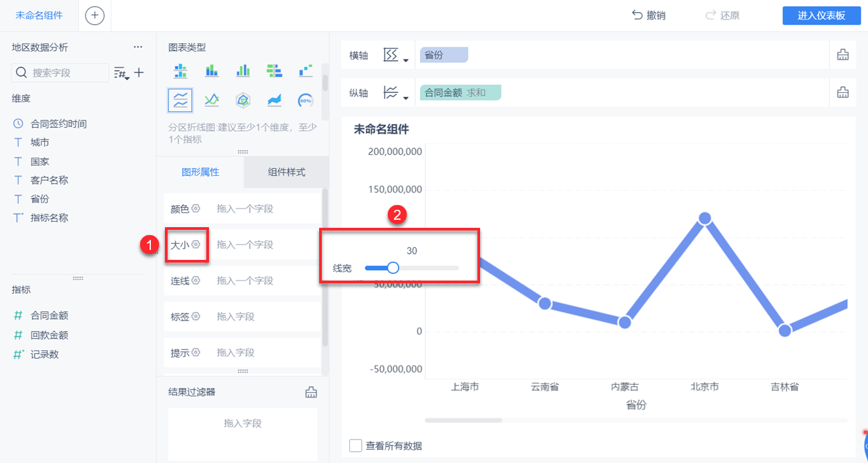Open the 横轴 row's clear-fields icon

tap(843, 55)
